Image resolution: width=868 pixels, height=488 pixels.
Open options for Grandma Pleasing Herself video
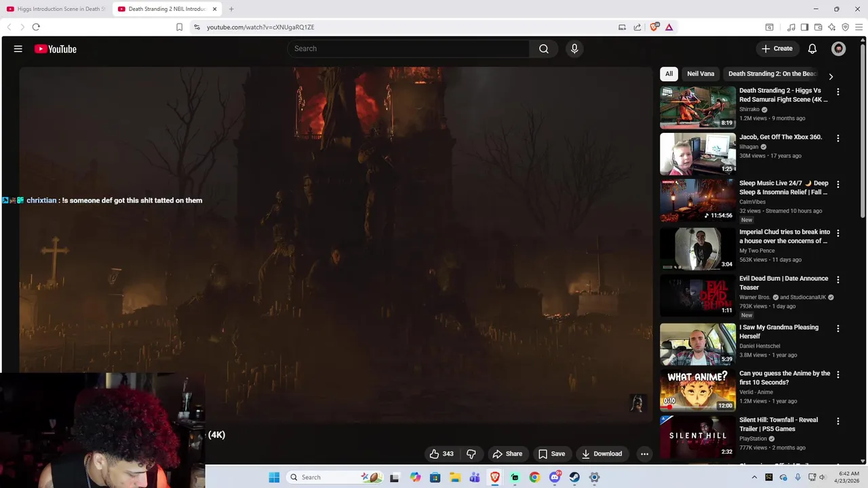click(x=838, y=328)
